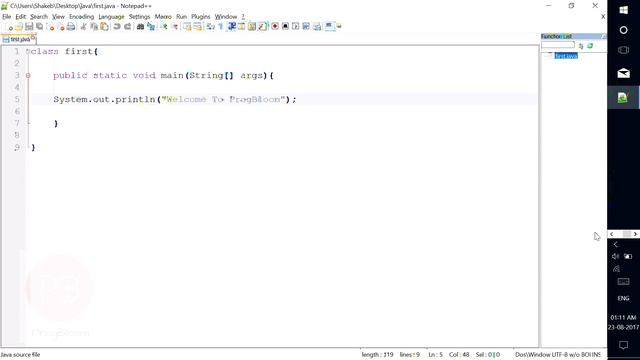This screenshot has width=640, height=360.
Task: Click the Function List sort icon
Action: coord(581,46)
